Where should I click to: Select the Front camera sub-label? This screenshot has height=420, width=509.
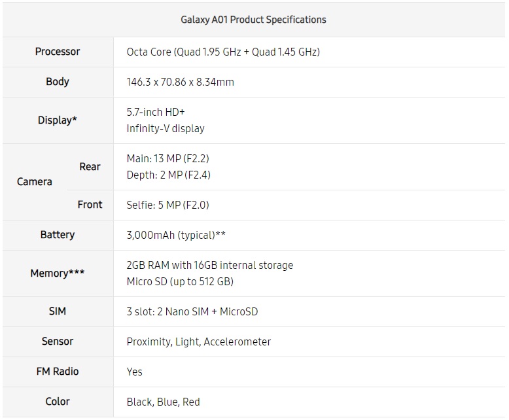point(90,205)
